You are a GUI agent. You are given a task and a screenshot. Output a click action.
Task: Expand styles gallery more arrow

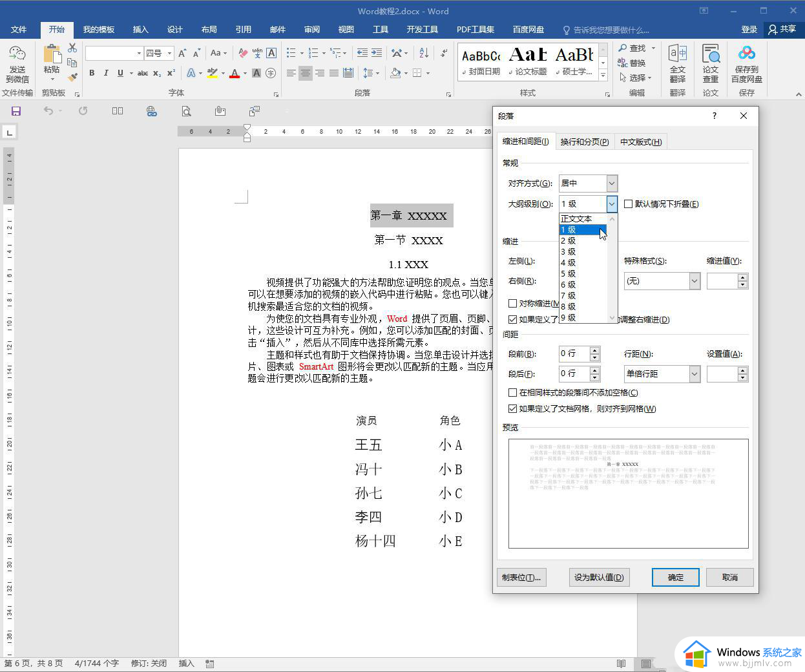pyautogui.click(x=603, y=76)
